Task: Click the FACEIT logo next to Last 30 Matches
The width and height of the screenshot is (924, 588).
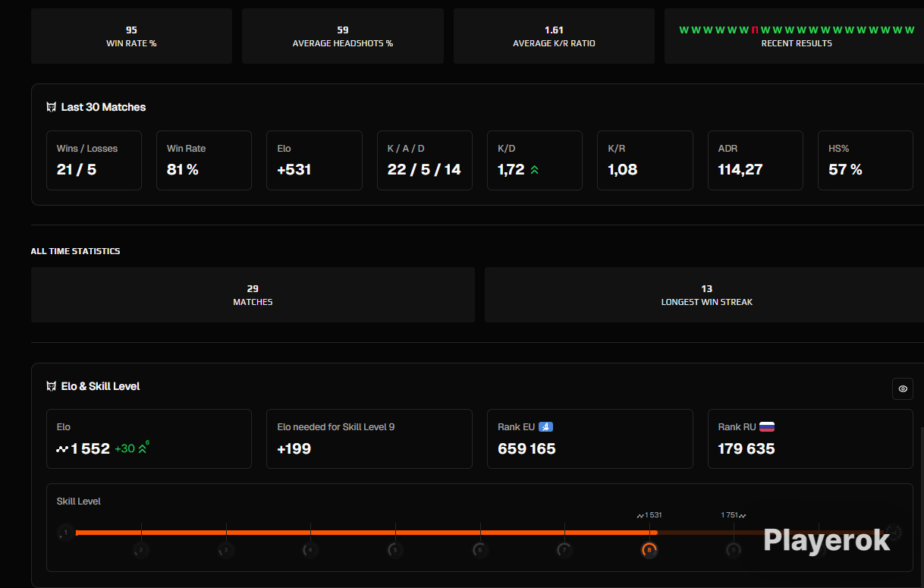Action: point(52,107)
